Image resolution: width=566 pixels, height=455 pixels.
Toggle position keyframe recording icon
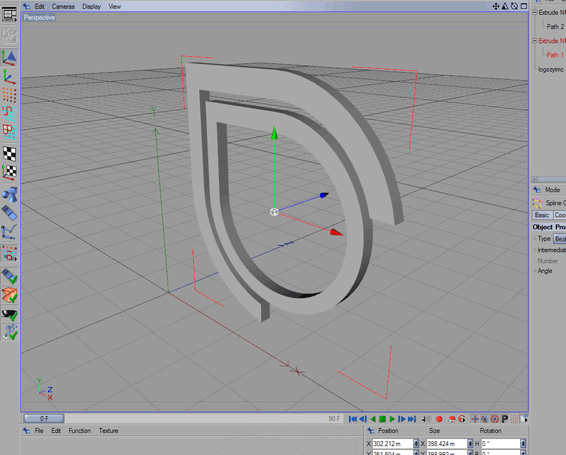(475, 419)
